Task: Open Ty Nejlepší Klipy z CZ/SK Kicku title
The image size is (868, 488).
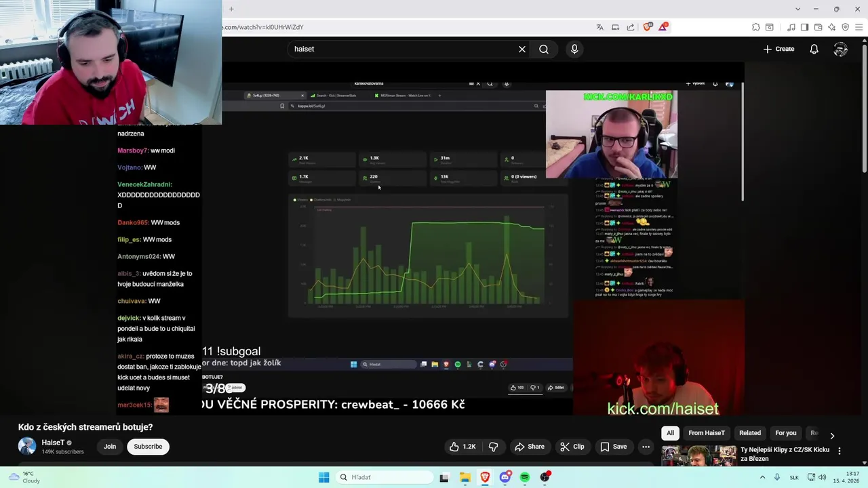Action: (785, 454)
